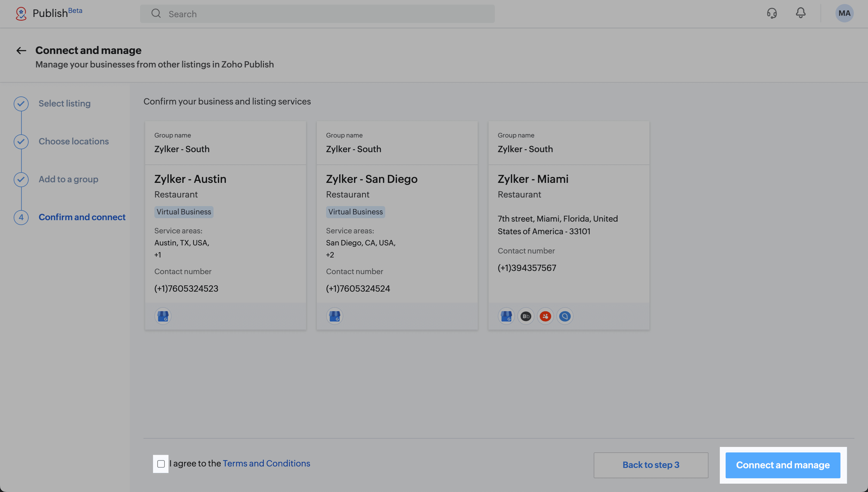Click Group name Zylker - South on Miami card
The image size is (868, 492).
(x=525, y=149)
